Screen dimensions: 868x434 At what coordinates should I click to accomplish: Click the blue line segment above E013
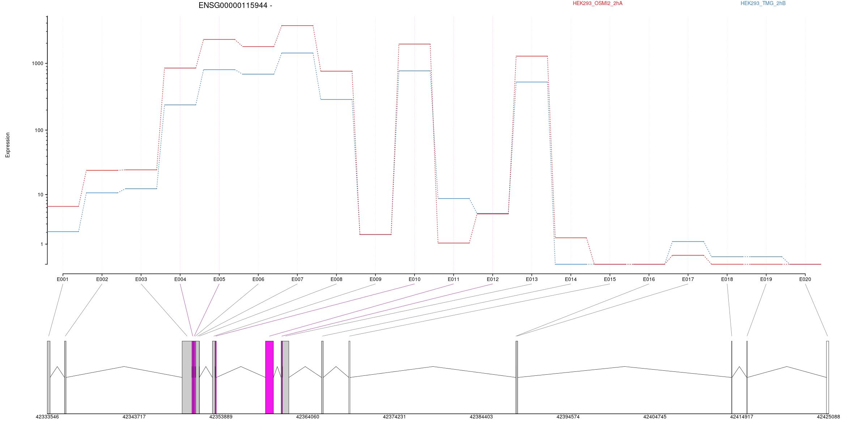tap(532, 82)
